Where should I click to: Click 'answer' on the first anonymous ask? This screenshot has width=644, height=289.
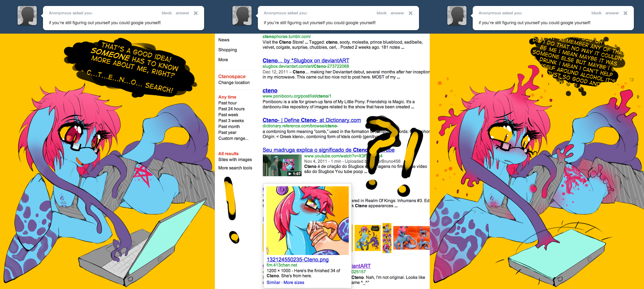(182, 13)
